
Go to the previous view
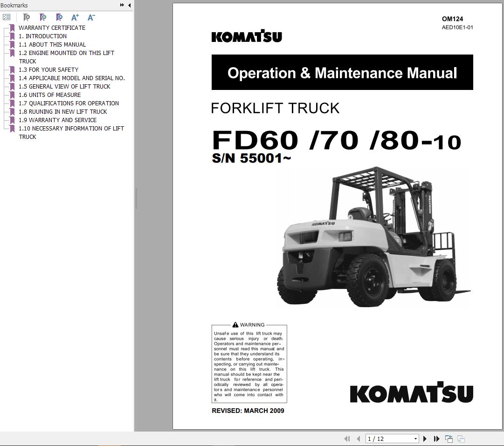tap(449, 439)
